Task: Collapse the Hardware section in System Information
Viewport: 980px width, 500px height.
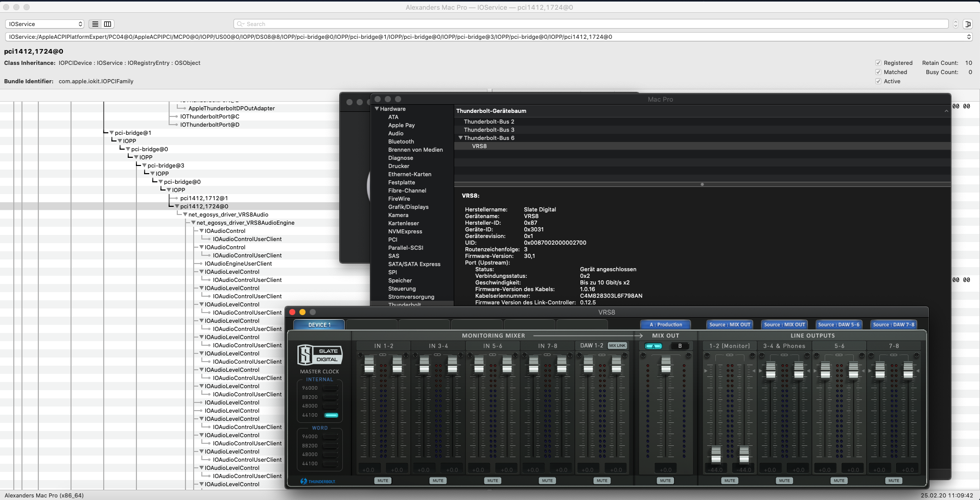Action: [377, 109]
